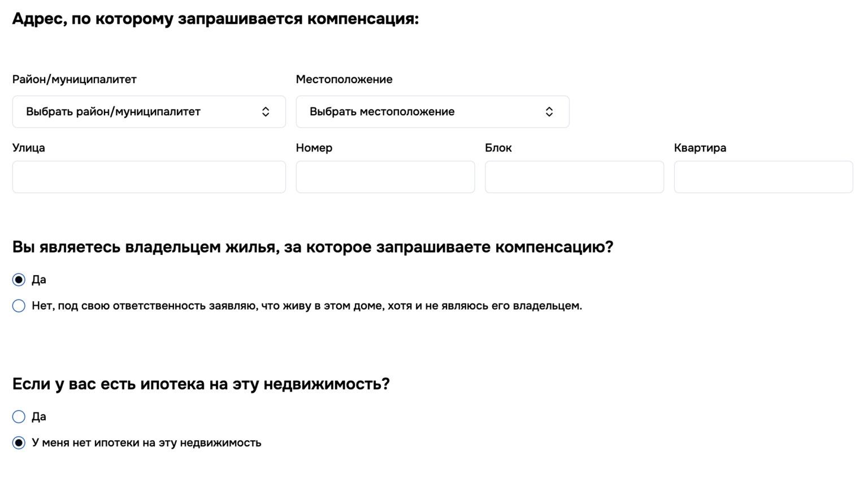Screen dimensions: 868x486
Task: Click the 'Улица' field label
Action: pos(28,147)
